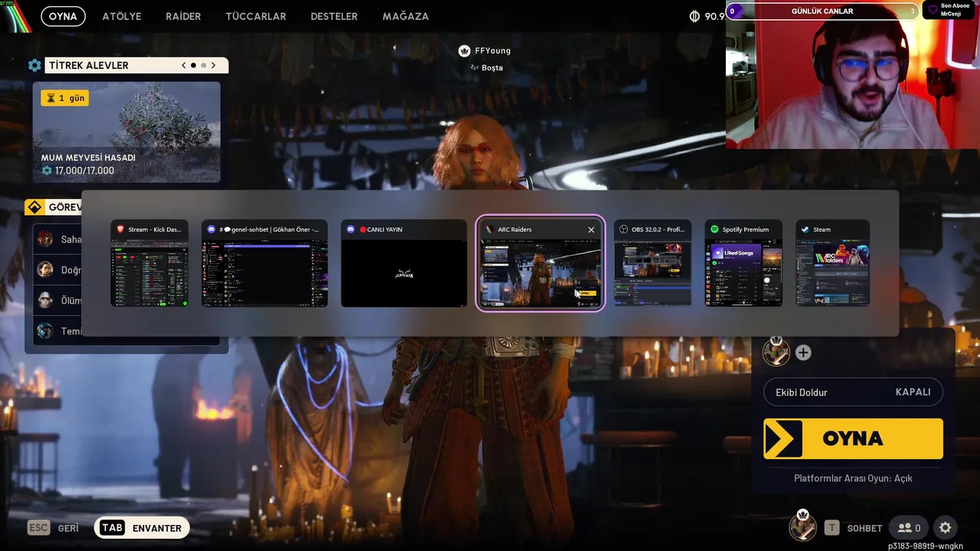Click the player avatar icon beside SOHBET
980x551 pixels.
pyautogui.click(x=802, y=527)
